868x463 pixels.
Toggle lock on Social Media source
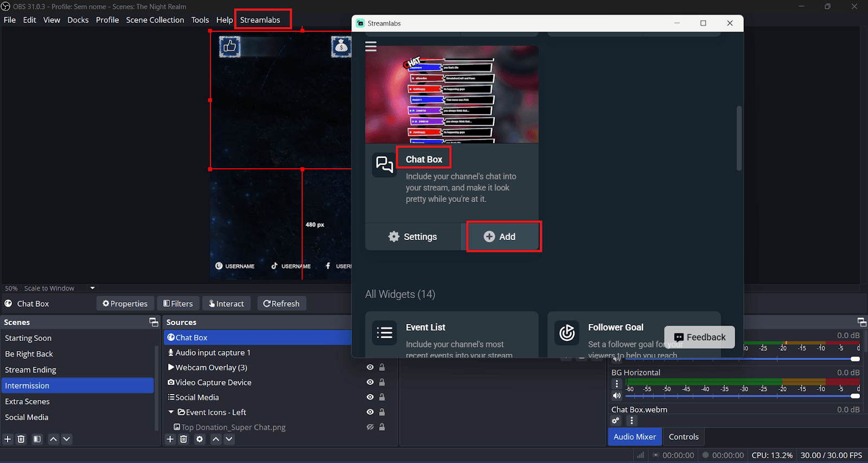click(x=382, y=397)
